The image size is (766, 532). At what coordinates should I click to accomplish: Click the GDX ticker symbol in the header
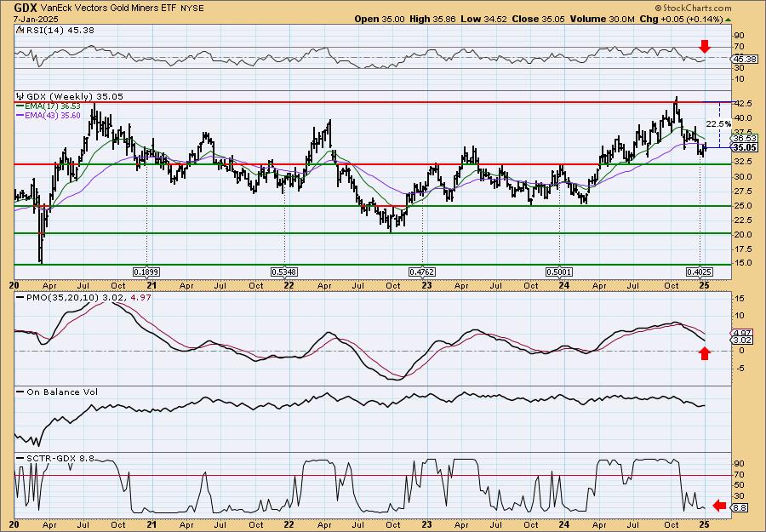point(24,8)
